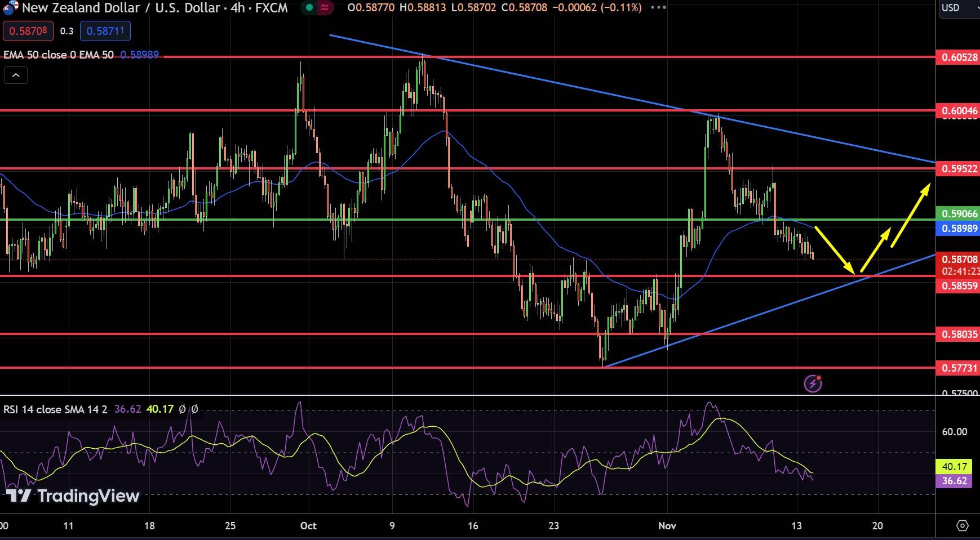Screen dimensions: 980x540
Task: Click the green 0.59066 price label
Action: tap(957, 213)
